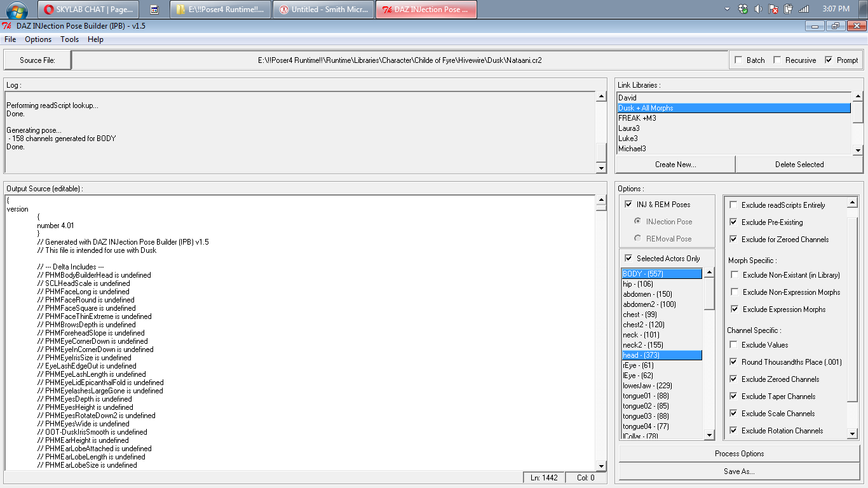Click Output Source scroll up arrow
The width and height of the screenshot is (868, 488).
coord(601,200)
